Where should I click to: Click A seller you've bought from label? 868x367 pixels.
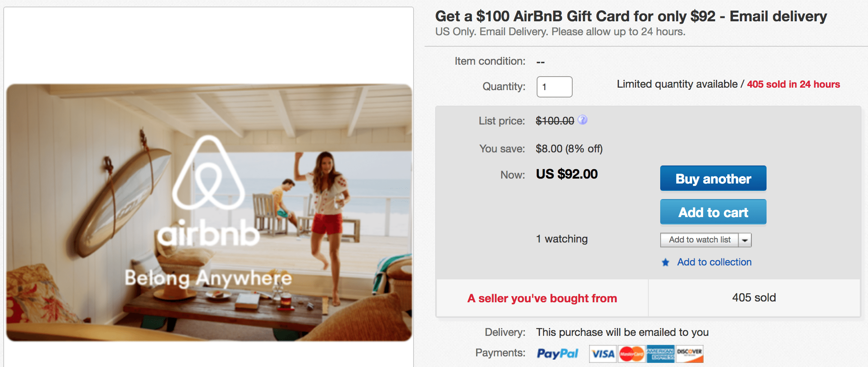(542, 298)
